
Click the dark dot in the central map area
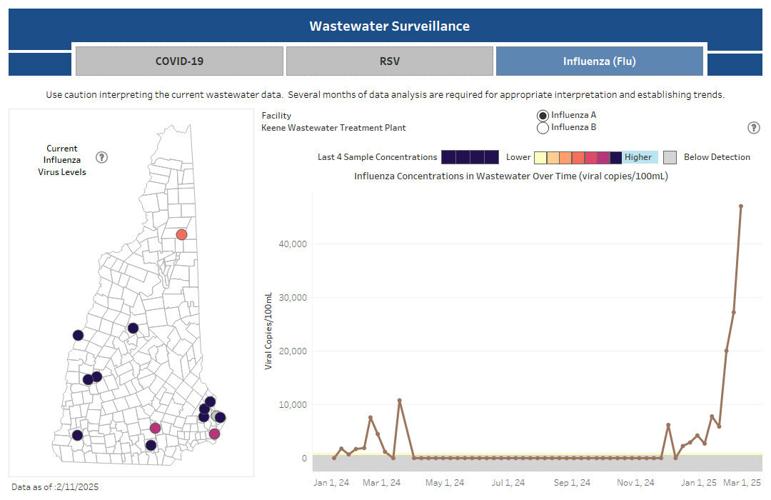pyautogui.click(x=132, y=328)
